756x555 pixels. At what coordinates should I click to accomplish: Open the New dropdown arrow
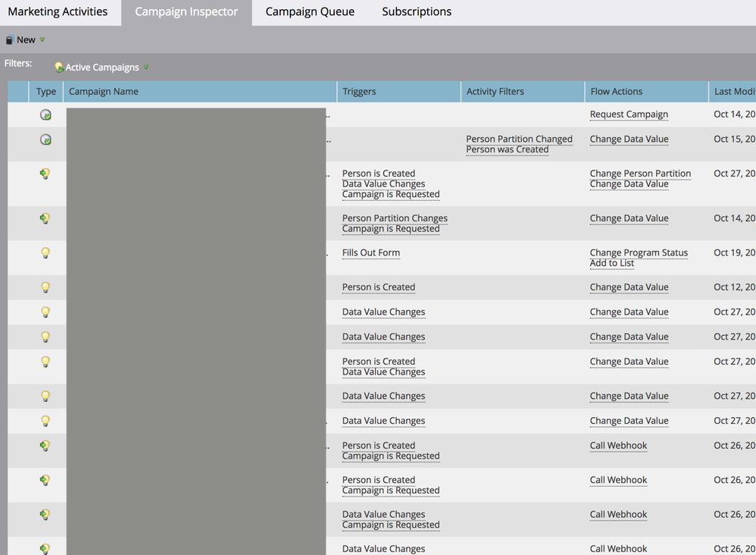click(42, 40)
